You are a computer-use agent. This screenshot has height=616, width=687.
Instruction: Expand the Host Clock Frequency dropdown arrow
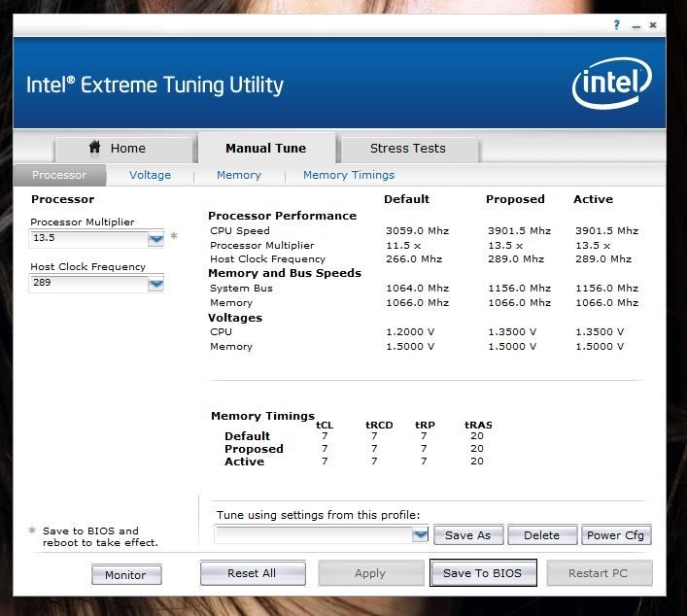155,284
